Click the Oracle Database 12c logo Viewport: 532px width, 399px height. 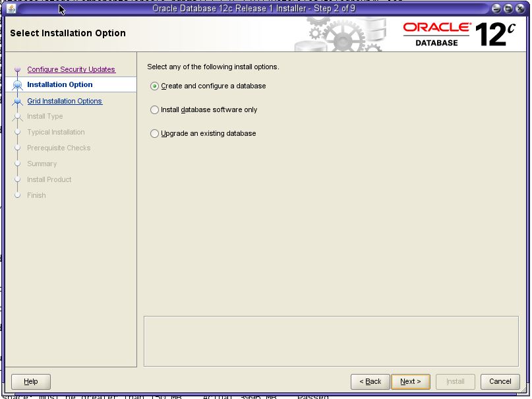[x=459, y=34]
